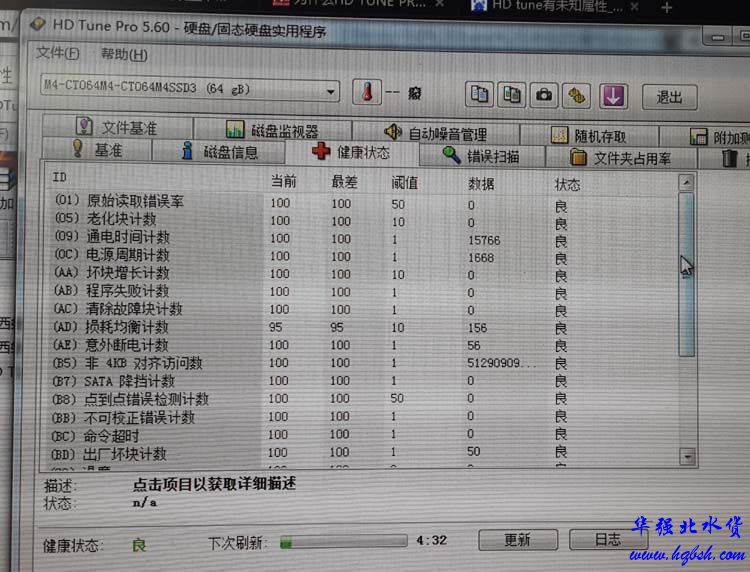This screenshot has width=750, height=572.
Task: Click the 更新 update button
Action: pyautogui.click(x=518, y=539)
